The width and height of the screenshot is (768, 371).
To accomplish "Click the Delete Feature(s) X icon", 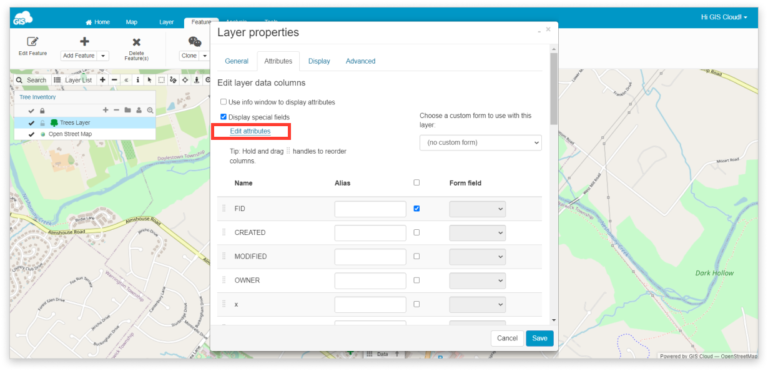I will [x=136, y=43].
